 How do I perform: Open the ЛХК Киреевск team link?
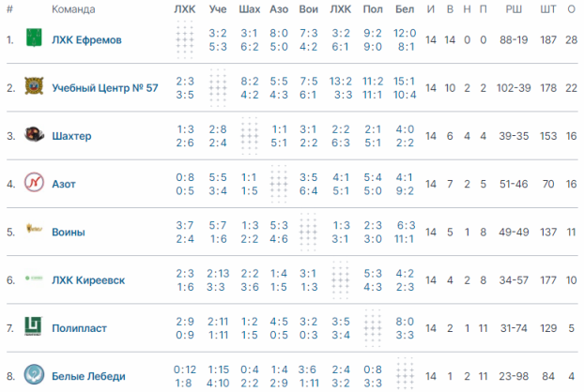coord(88,280)
